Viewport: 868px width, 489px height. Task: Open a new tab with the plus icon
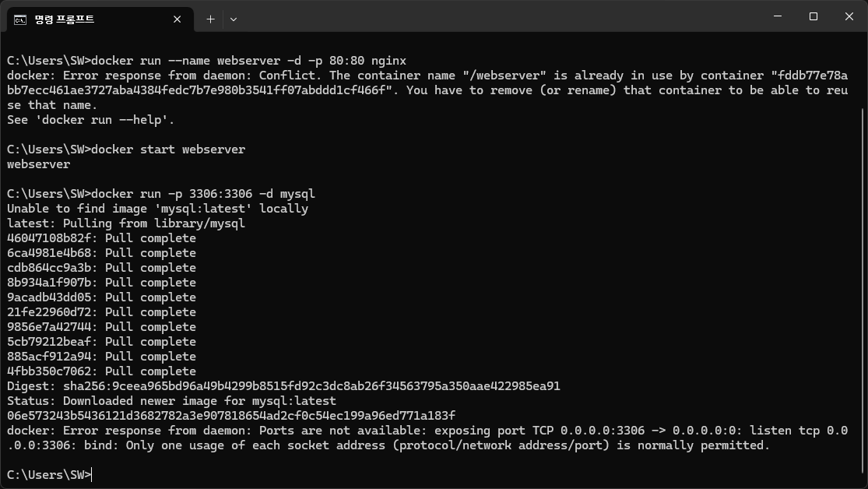point(210,19)
